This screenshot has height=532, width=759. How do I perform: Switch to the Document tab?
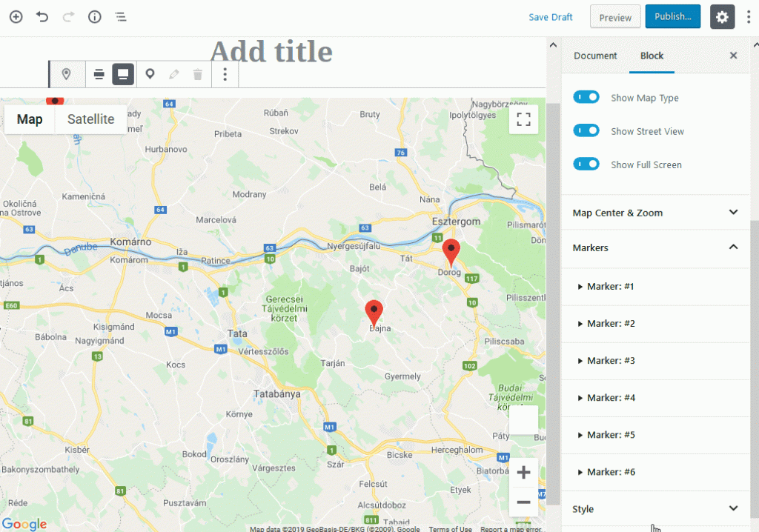595,56
